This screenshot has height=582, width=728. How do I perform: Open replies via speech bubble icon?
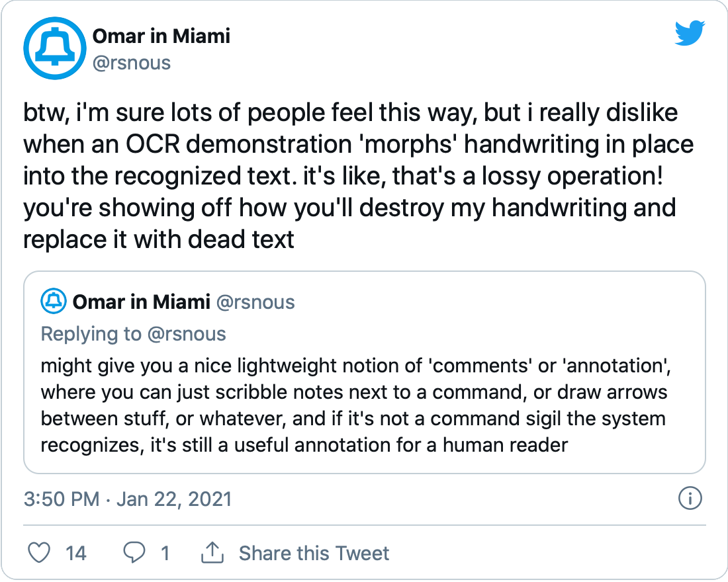[134, 553]
